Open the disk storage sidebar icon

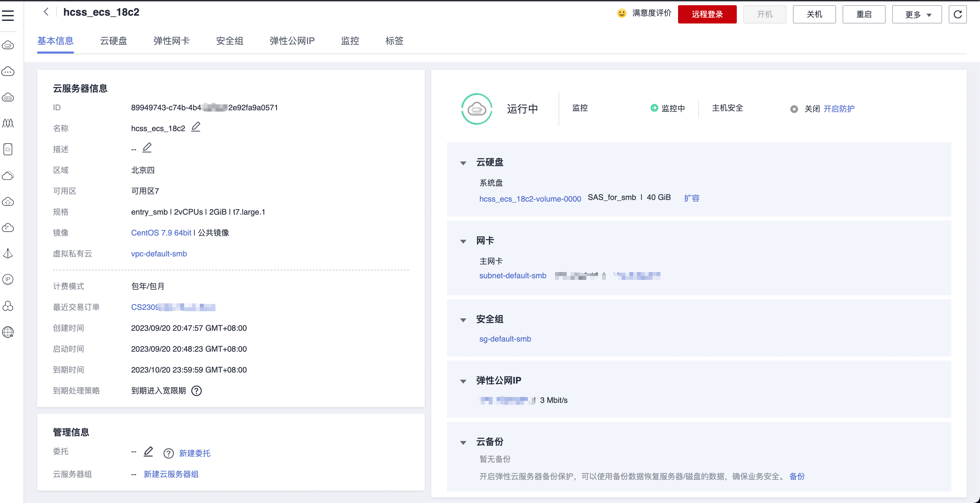[x=8, y=149]
